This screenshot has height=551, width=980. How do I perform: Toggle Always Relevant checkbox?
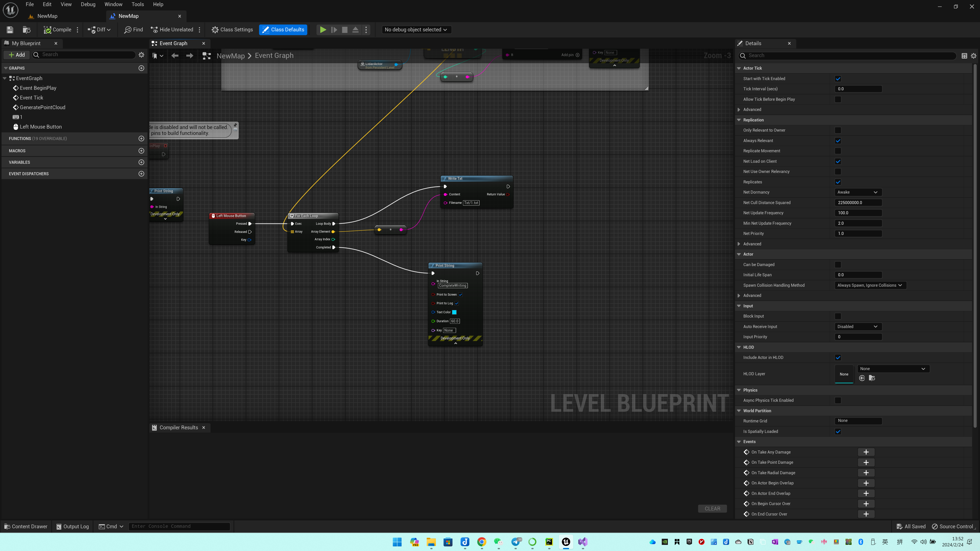[838, 141]
